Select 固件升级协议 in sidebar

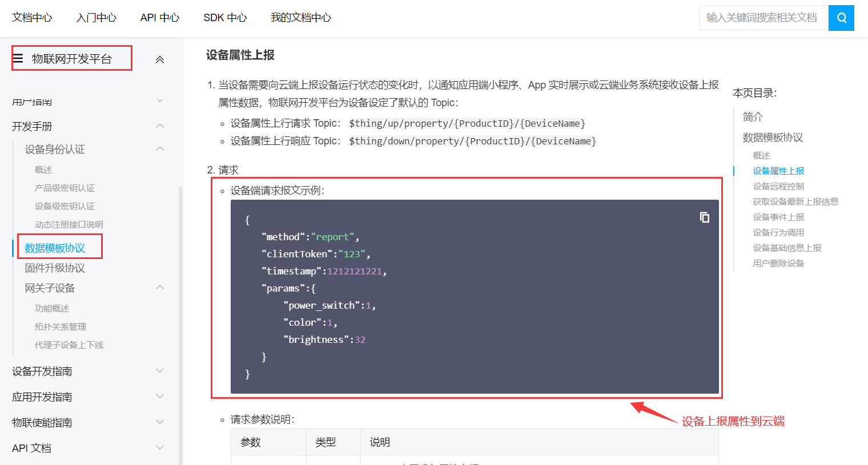pos(55,268)
